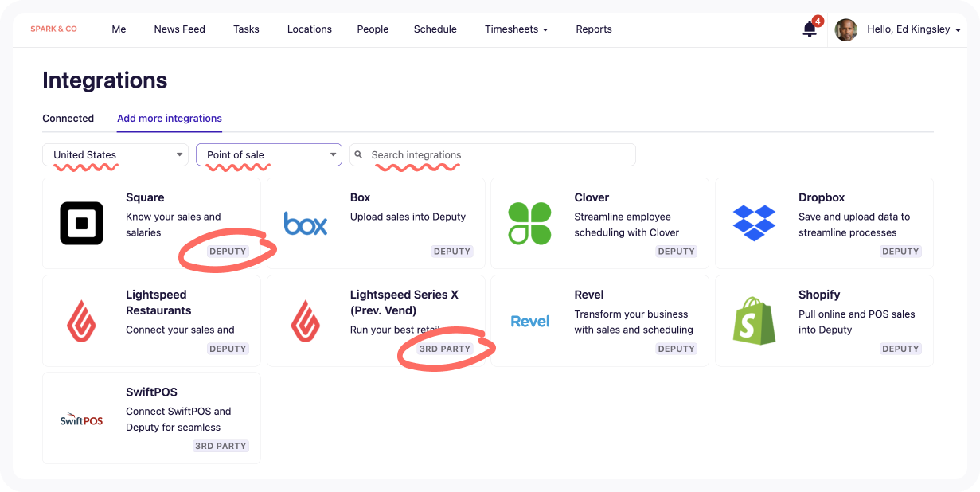Click the 3RD PARTY badge on Lightspeed Series X
Image resolution: width=980 pixels, height=492 pixels.
pyautogui.click(x=445, y=349)
